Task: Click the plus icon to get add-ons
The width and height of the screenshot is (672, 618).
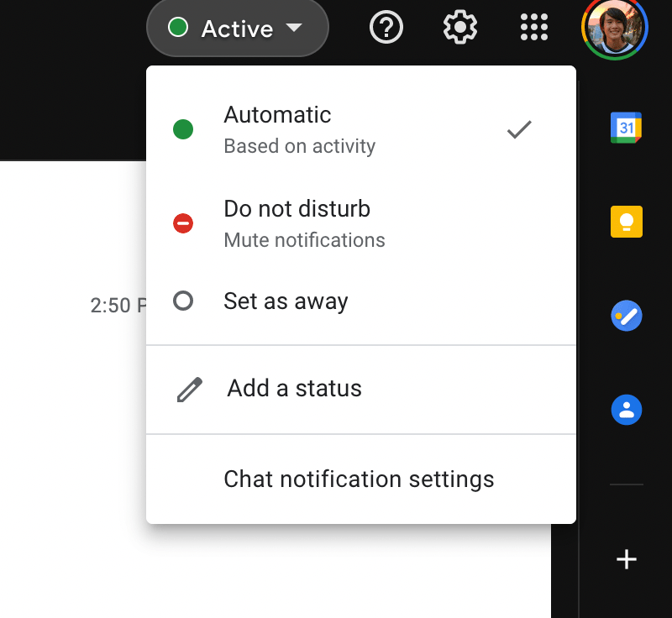Action: [626, 559]
